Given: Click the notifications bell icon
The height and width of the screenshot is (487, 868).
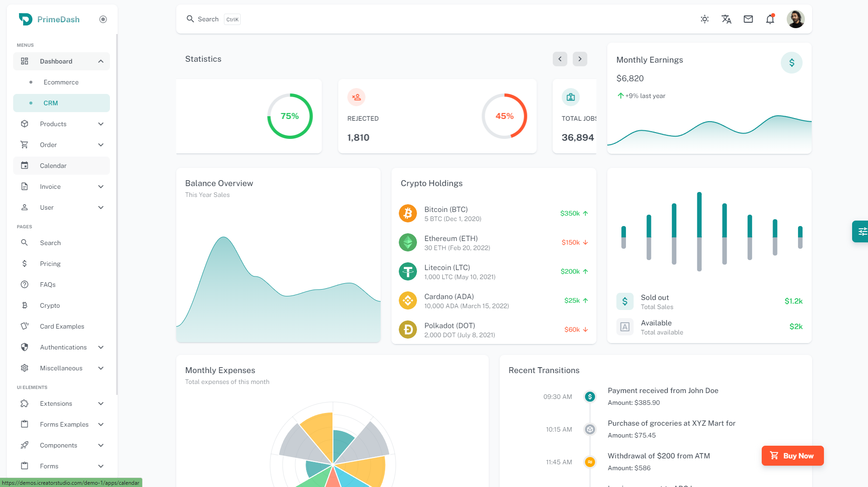Looking at the screenshot, I should pyautogui.click(x=770, y=19).
